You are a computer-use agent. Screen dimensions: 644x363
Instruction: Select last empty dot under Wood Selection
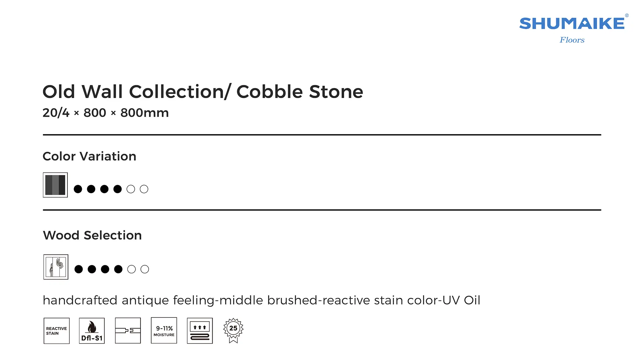coord(145,269)
